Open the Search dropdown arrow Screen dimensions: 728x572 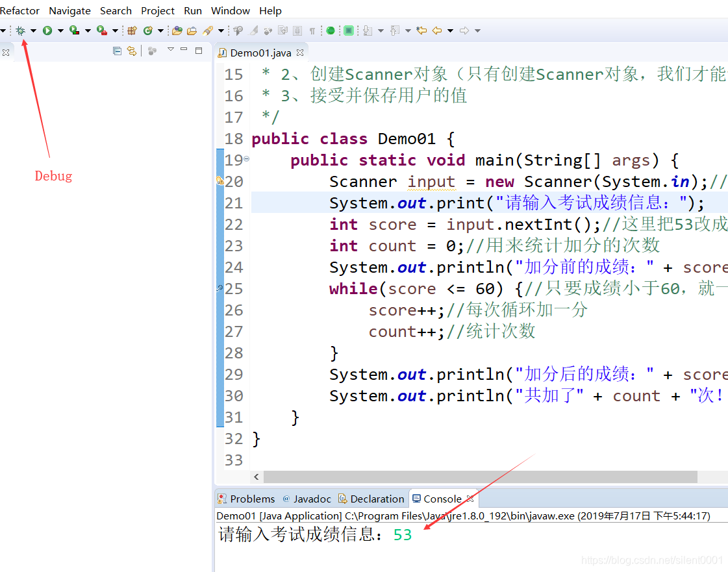point(221,31)
